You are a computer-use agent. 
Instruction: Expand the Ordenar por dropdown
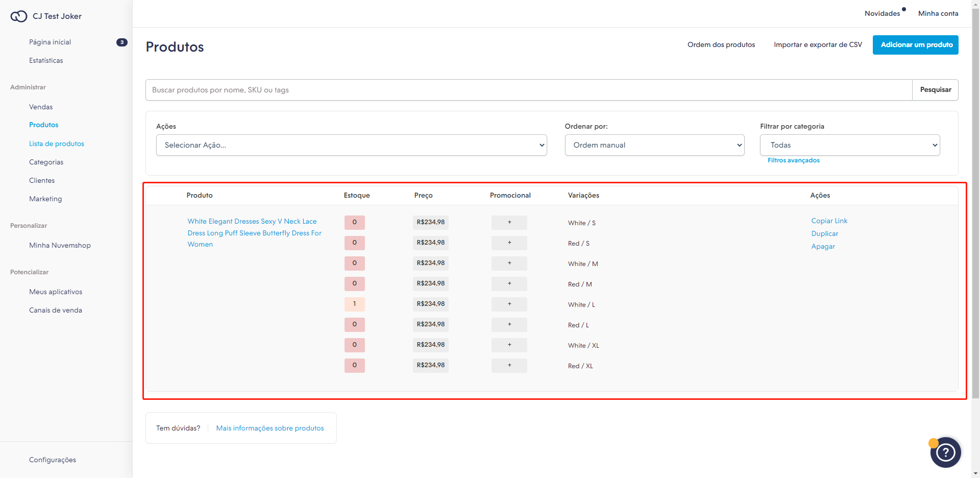[x=654, y=145]
